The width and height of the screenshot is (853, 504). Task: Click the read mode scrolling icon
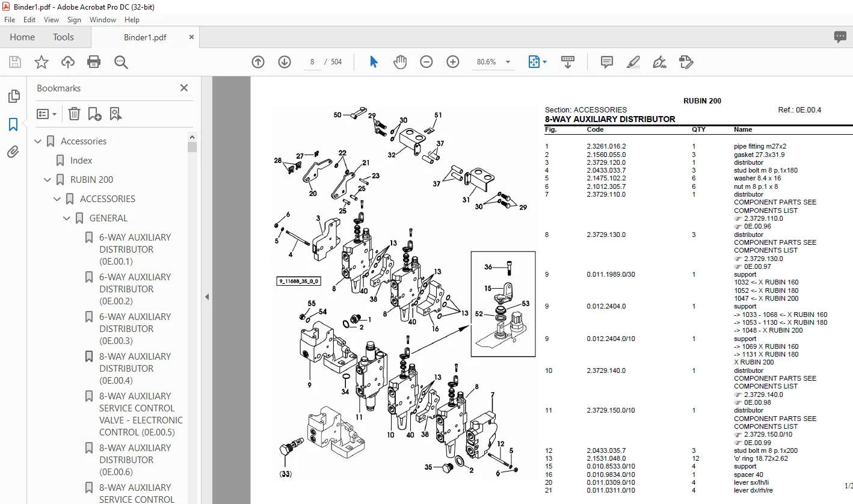(x=568, y=62)
